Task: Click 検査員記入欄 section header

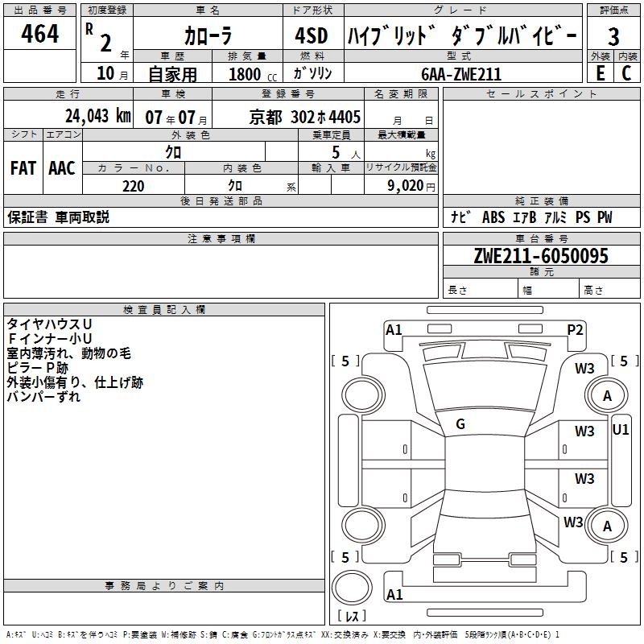Action: (164, 310)
